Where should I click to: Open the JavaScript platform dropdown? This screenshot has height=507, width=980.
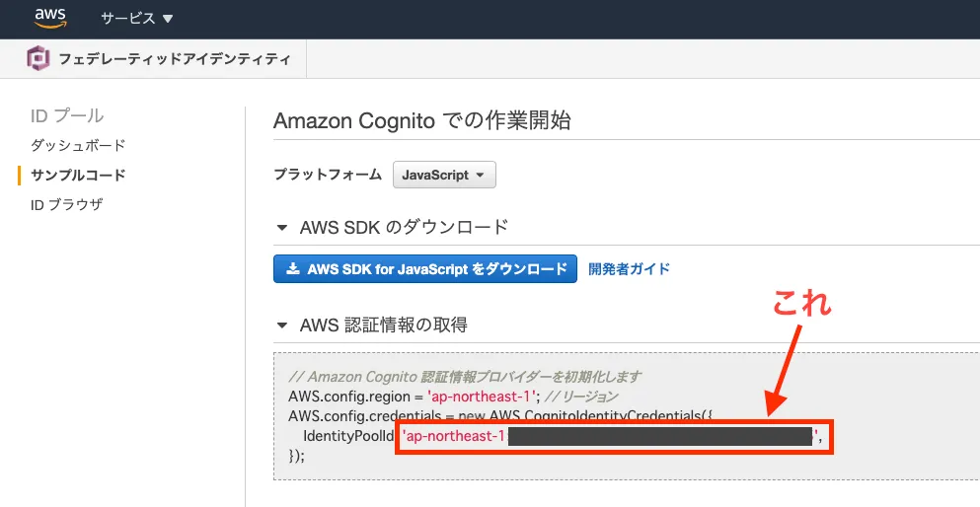pos(444,175)
